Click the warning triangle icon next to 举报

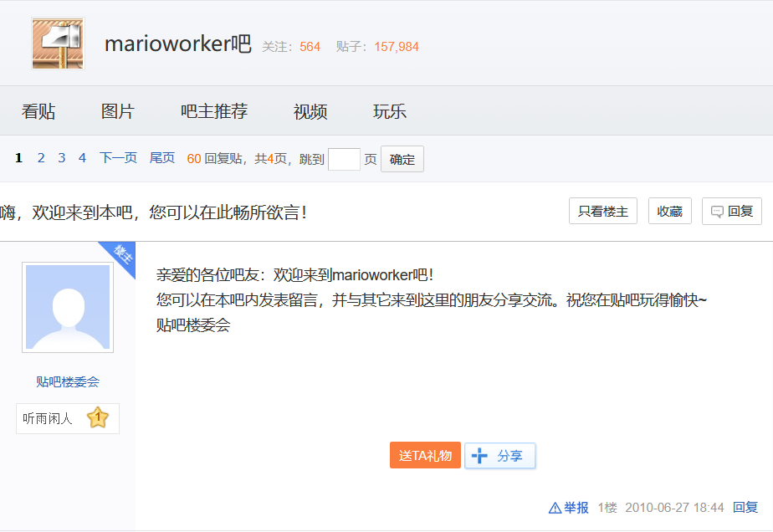[x=555, y=508]
